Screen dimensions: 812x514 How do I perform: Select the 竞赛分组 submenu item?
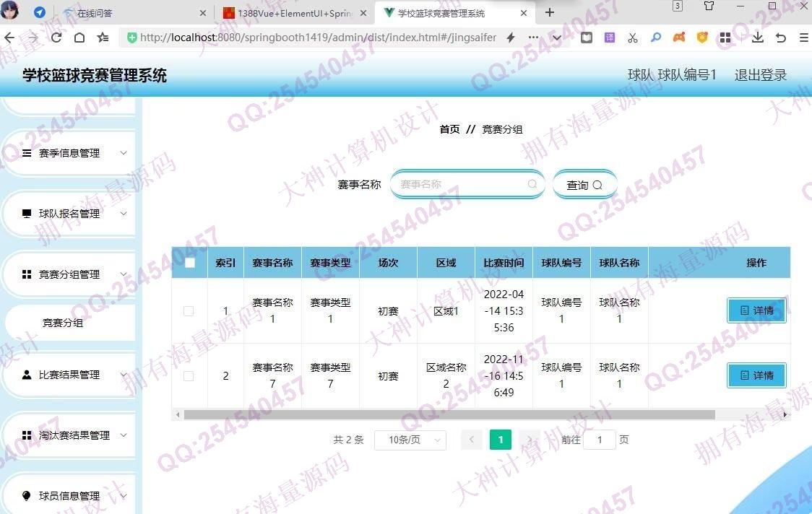click(x=63, y=323)
